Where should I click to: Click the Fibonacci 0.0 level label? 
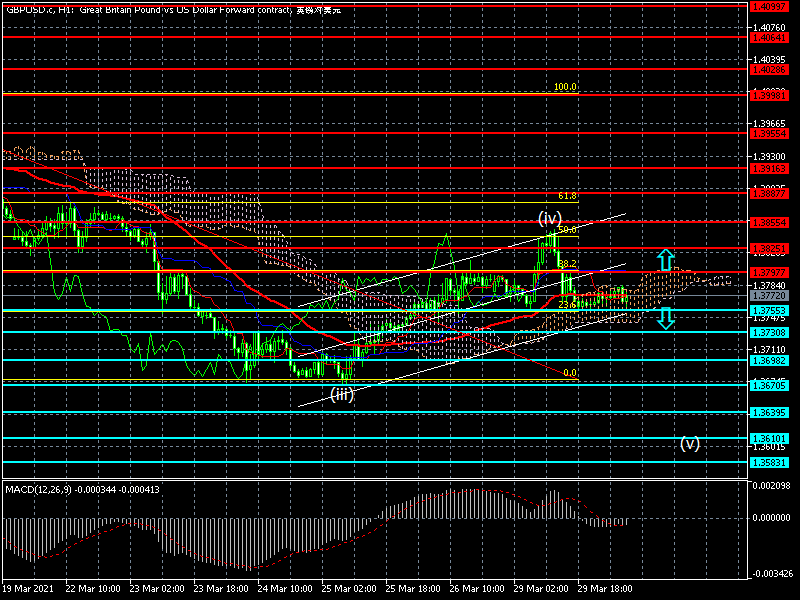point(570,373)
